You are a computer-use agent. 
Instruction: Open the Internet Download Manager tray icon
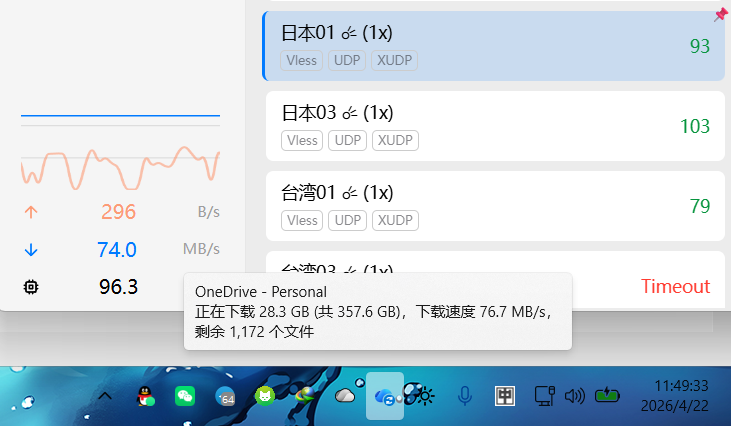coord(305,396)
